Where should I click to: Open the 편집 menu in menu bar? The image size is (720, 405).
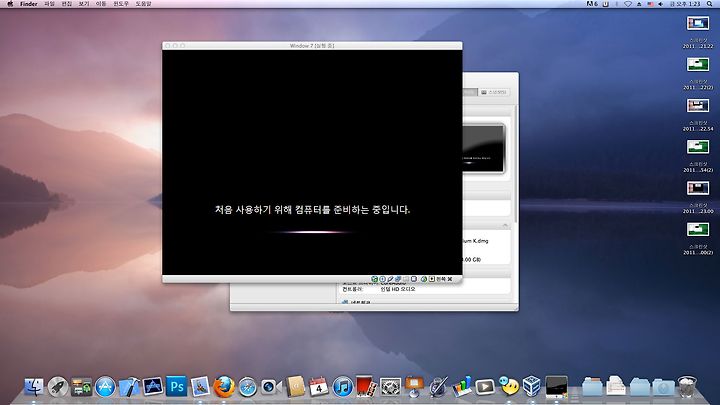click(x=67, y=4)
